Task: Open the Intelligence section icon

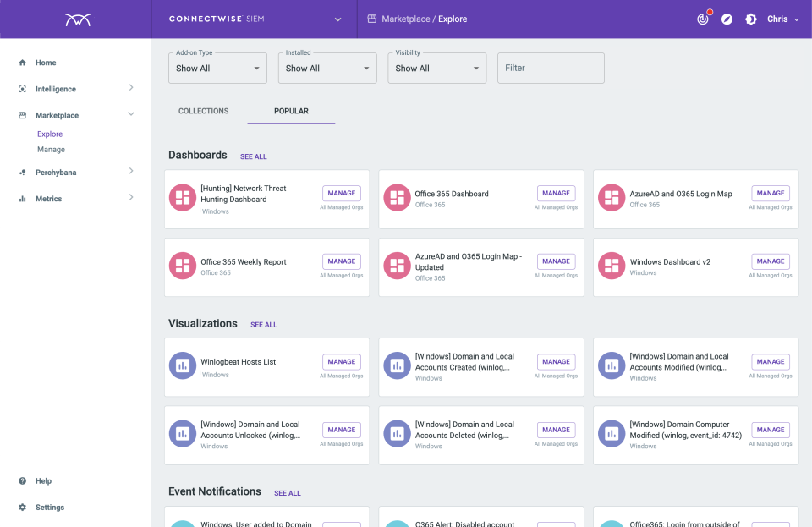Action: coord(20,88)
